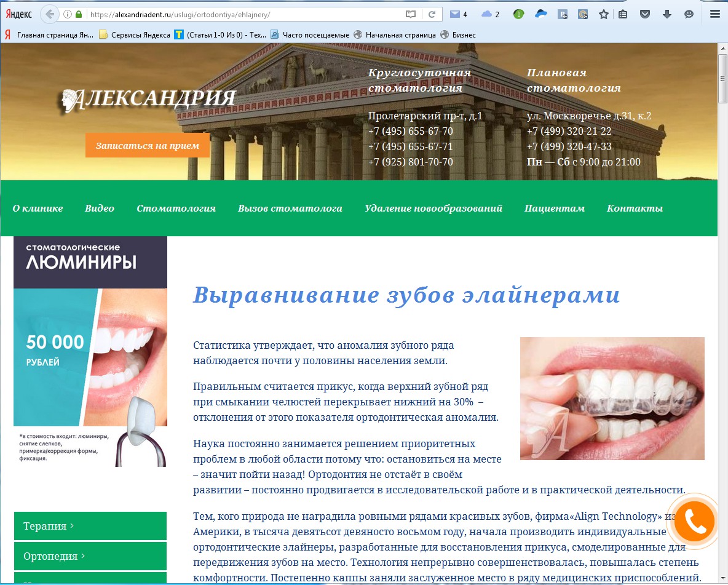Click phone number +7 (495) 655-67-70
728x585 pixels.
pyautogui.click(x=411, y=131)
